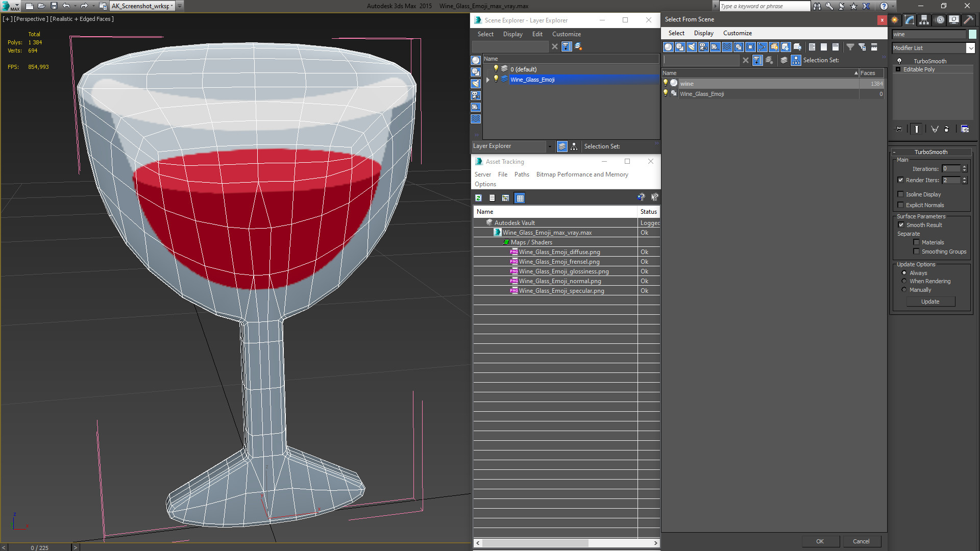Open the AK_Screenshot workspace dropdown
The width and height of the screenshot is (980, 551).
[x=172, y=6]
